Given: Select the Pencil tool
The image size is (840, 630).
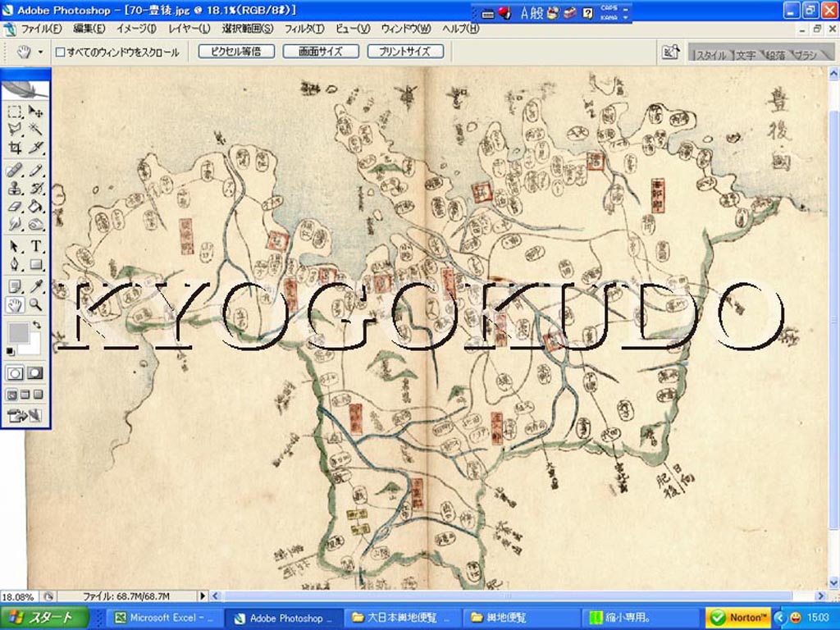Looking at the screenshot, I should click(35, 171).
